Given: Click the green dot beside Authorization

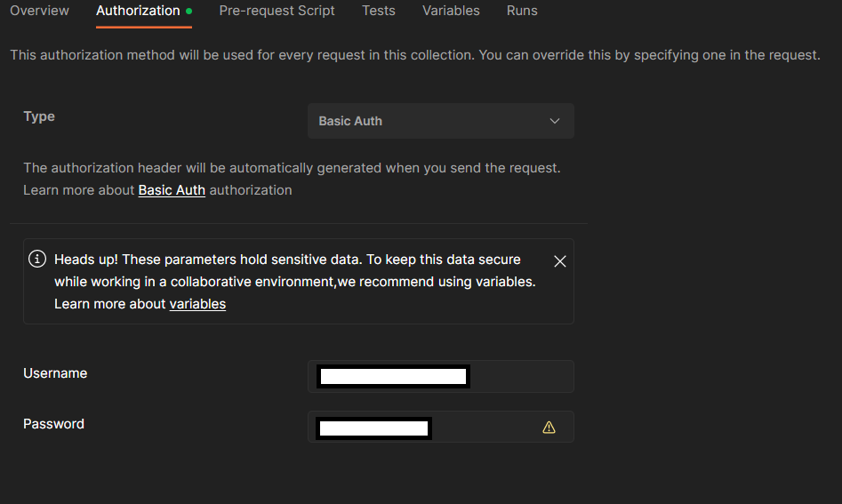Looking at the screenshot, I should pyautogui.click(x=189, y=11).
